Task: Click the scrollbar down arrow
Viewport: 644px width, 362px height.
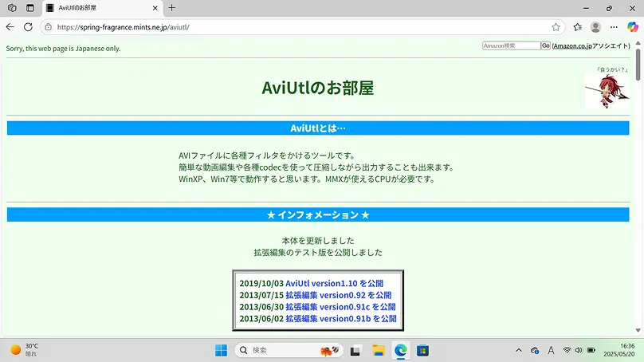Action: click(x=638, y=330)
